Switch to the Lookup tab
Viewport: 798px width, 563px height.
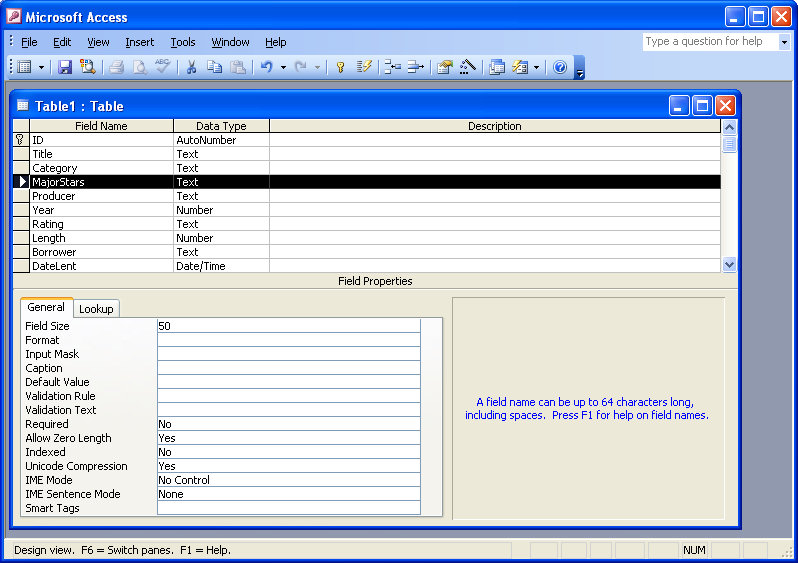coord(96,309)
